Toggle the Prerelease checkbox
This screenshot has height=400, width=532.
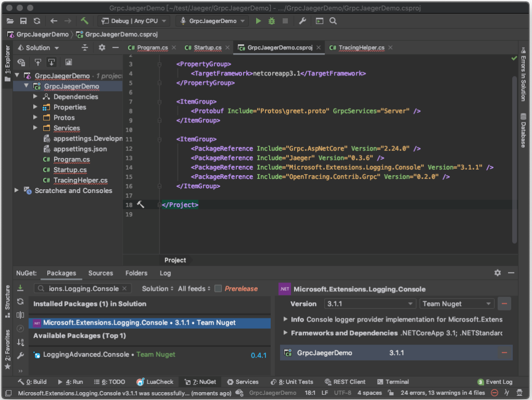tap(218, 289)
